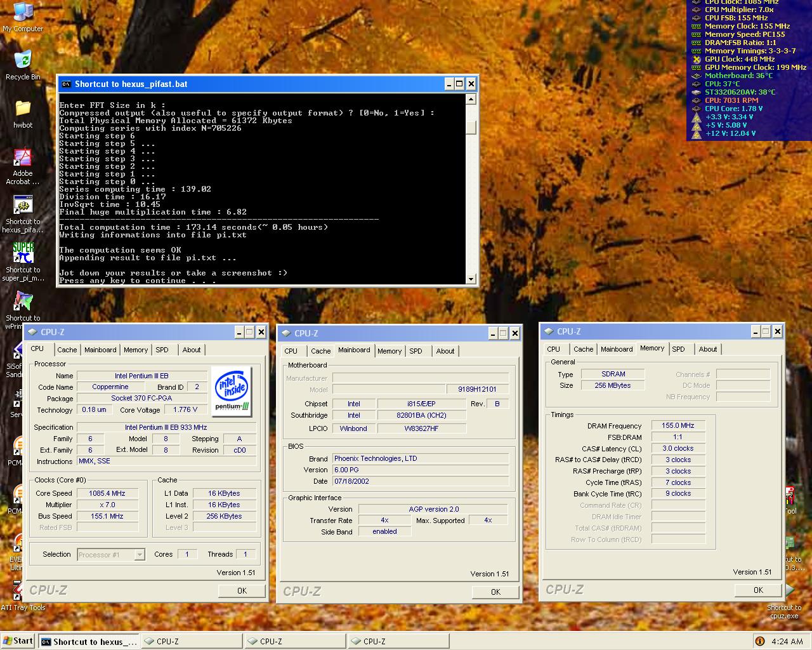Viewport: 812px width, 650px height.
Task: Switch to the Cache tab in the middle CPU-Z window
Action: [320, 351]
